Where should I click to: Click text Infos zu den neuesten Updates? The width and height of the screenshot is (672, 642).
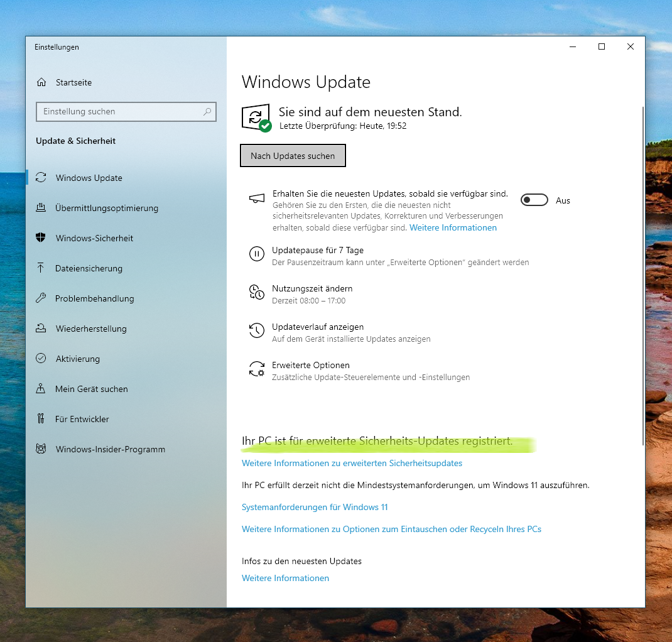(301, 561)
